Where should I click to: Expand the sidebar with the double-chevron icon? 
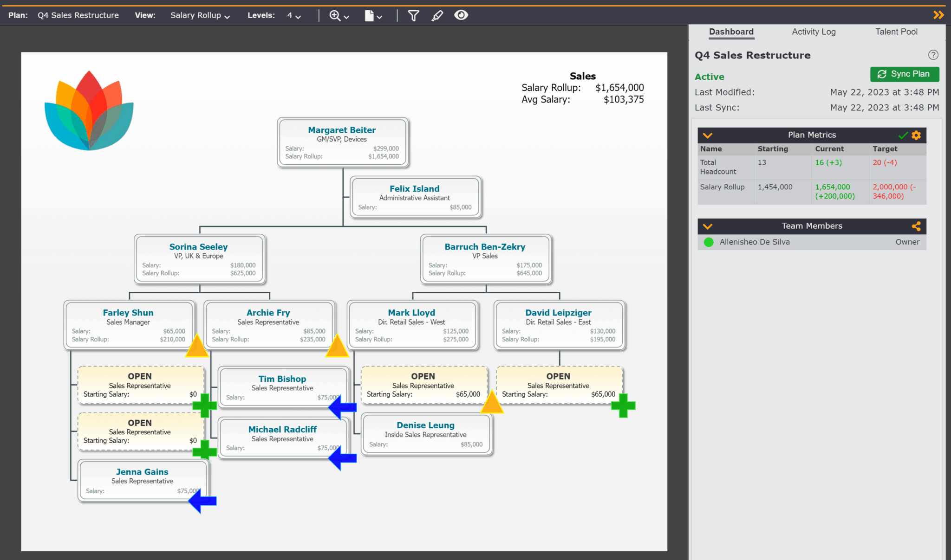(938, 14)
